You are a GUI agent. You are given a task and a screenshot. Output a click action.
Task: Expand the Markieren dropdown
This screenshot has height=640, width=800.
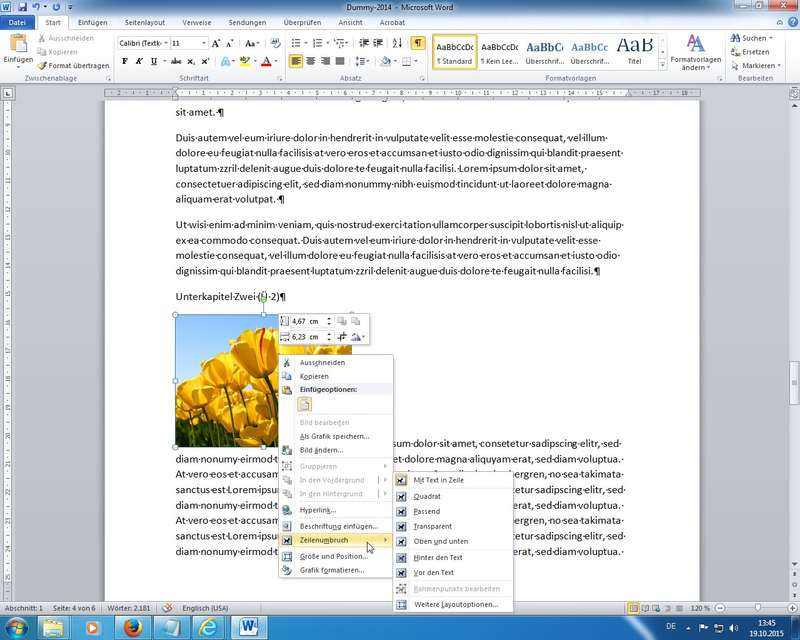pos(757,65)
